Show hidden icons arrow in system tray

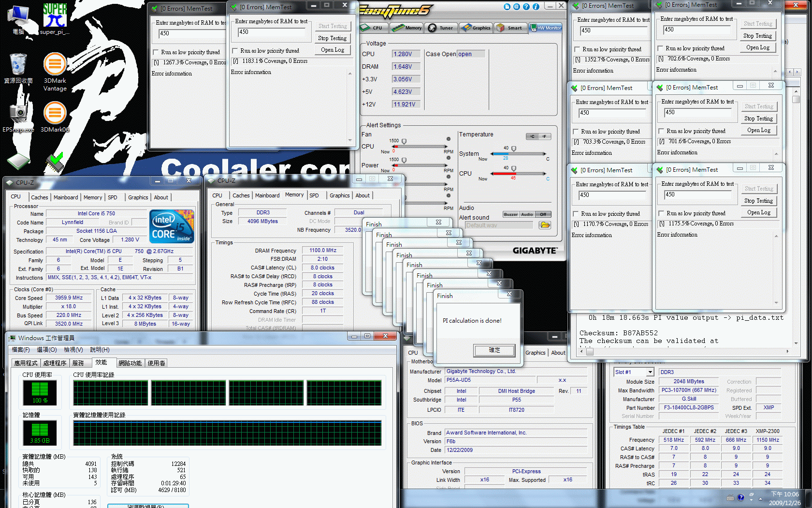pyautogui.click(x=761, y=498)
